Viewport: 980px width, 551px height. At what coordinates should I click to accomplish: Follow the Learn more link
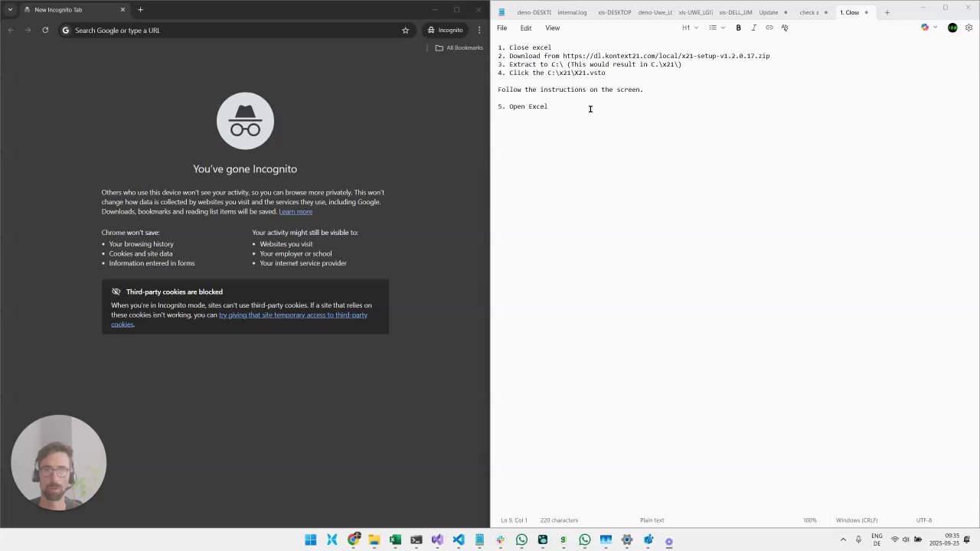pos(296,211)
